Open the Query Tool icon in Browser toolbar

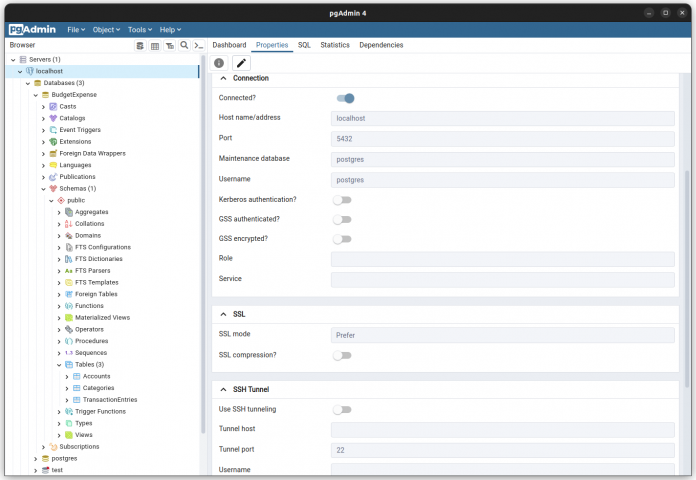(140, 45)
